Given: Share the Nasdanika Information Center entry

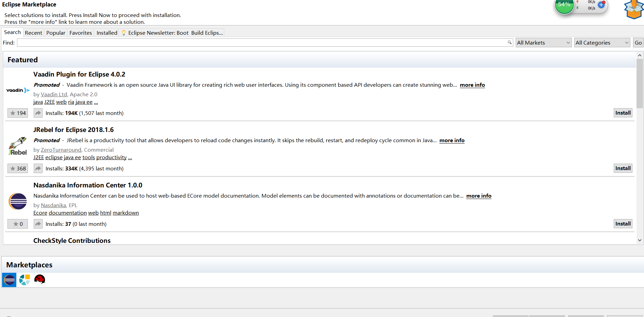Looking at the screenshot, I should click(x=38, y=224).
